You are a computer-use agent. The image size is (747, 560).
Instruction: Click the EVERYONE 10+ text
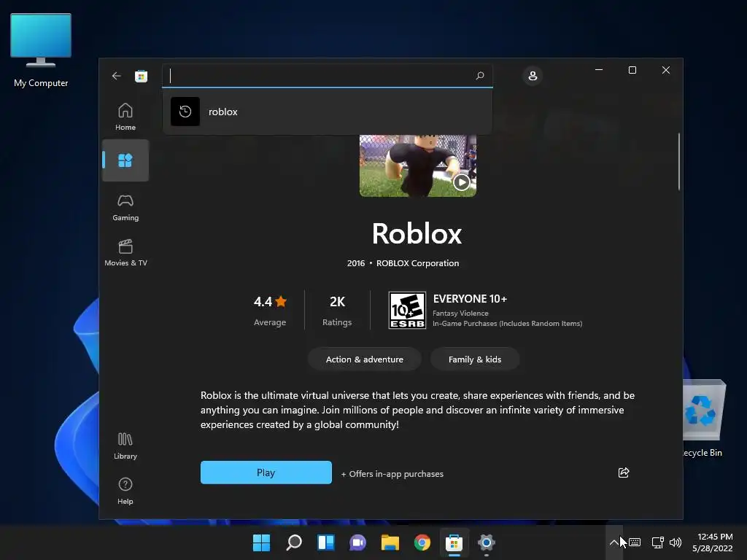pos(470,298)
